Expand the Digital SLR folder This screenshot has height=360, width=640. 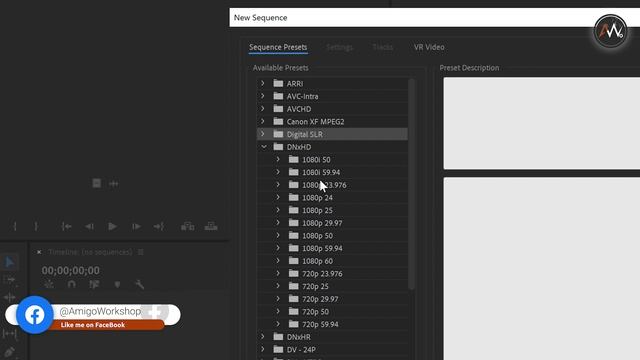coord(263,134)
